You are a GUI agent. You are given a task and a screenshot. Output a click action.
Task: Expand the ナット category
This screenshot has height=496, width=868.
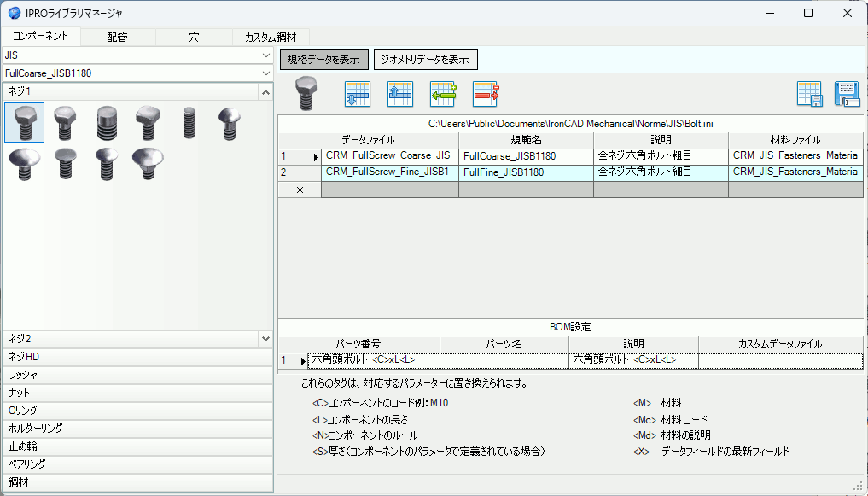[138, 393]
